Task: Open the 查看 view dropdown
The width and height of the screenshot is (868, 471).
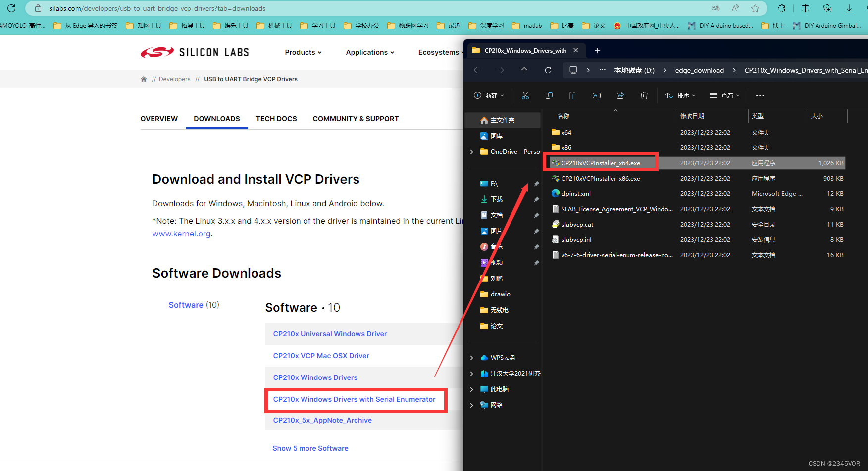Action: pos(724,95)
